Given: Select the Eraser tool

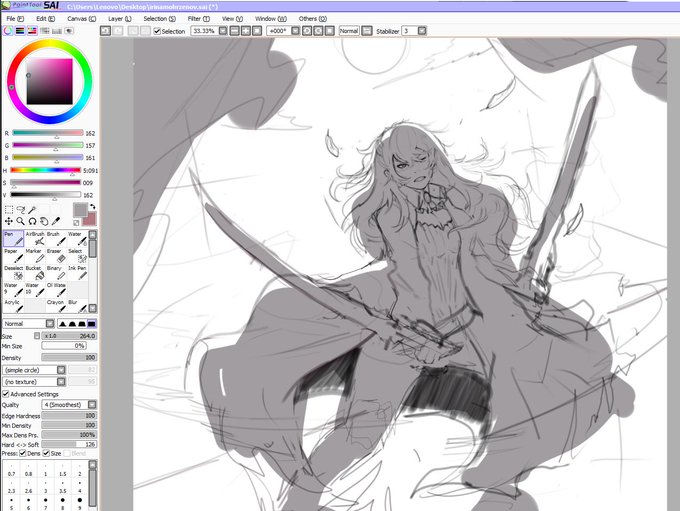Looking at the screenshot, I should 56,256.
